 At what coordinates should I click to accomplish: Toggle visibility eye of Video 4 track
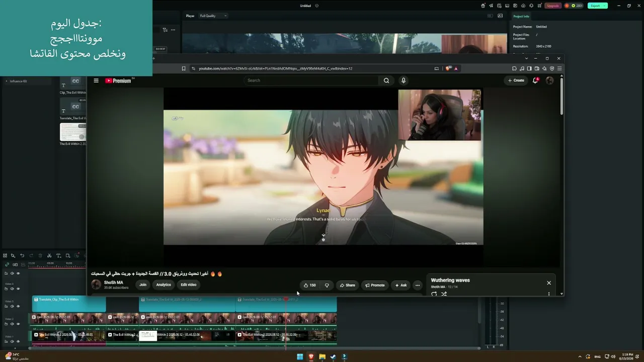[x=18, y=289]
